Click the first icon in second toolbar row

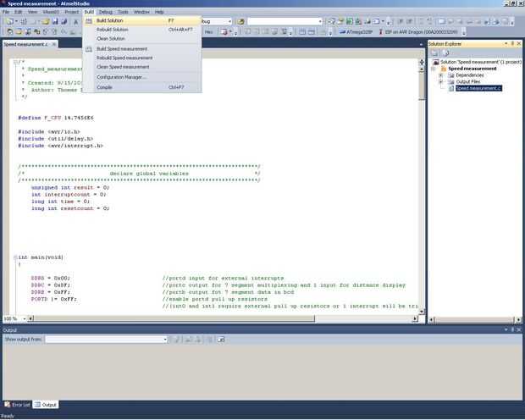coord(9,32)
